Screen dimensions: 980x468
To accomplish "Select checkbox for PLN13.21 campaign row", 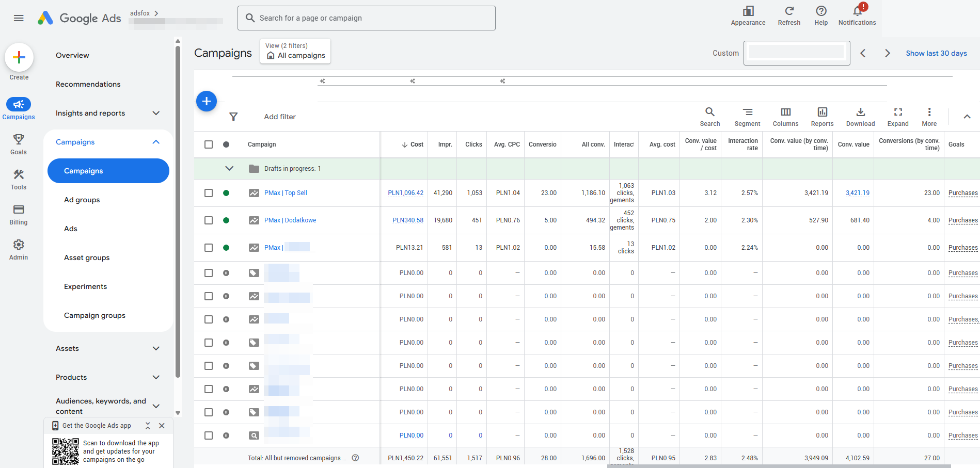I will 209,248.
